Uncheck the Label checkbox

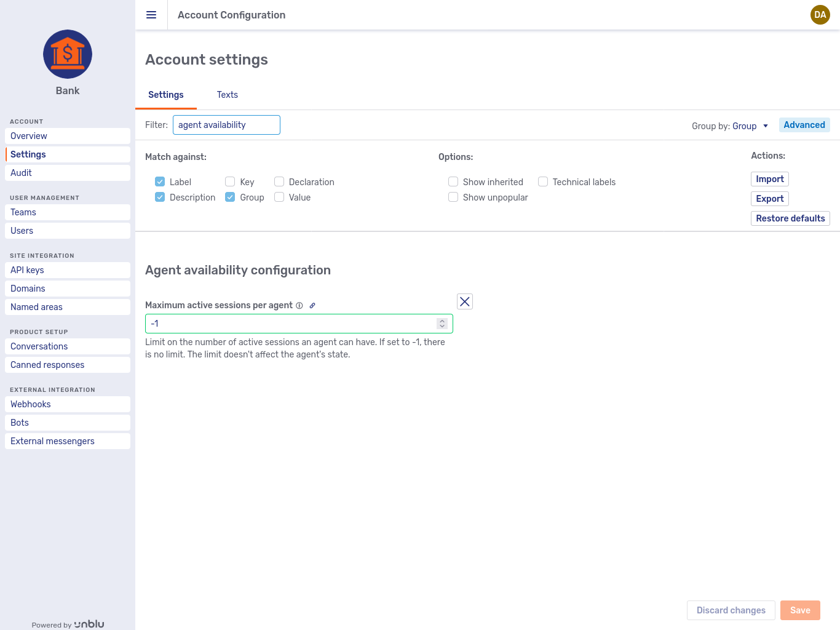[x=160, y=181]
